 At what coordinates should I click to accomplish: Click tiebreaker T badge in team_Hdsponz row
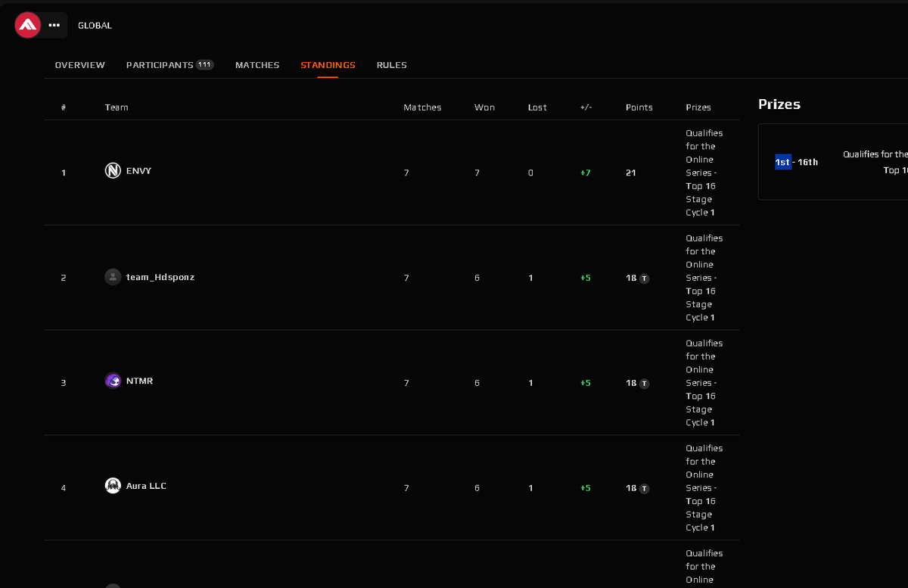[x=644, y=278]
